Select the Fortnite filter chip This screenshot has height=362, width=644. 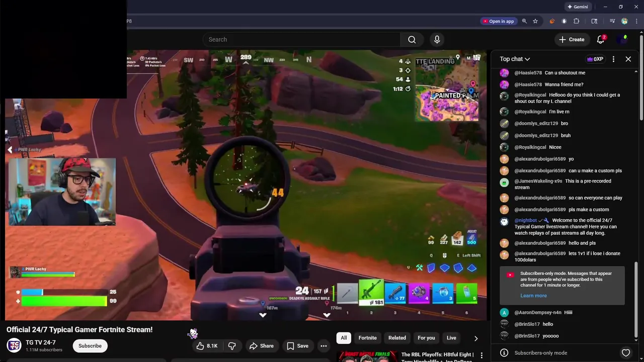(367, 338)
